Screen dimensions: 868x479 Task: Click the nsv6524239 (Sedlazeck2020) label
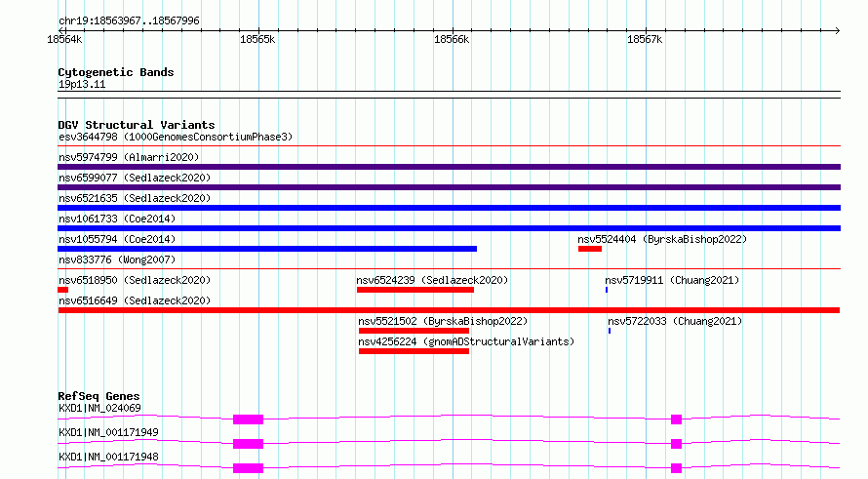(x=432, y=280)
